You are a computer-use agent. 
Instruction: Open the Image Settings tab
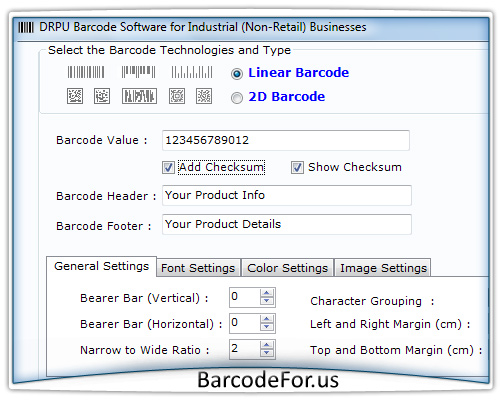[383, 268]
